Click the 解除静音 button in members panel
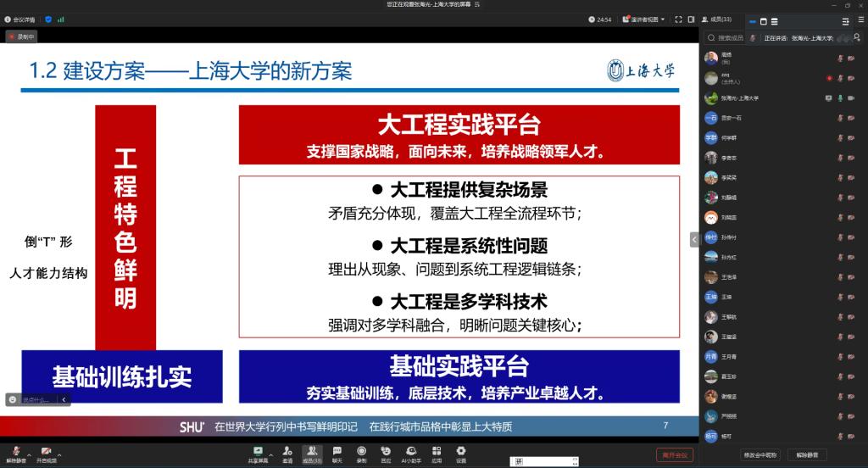This screenshot has width=868, height=468. (x=807, y=455)
